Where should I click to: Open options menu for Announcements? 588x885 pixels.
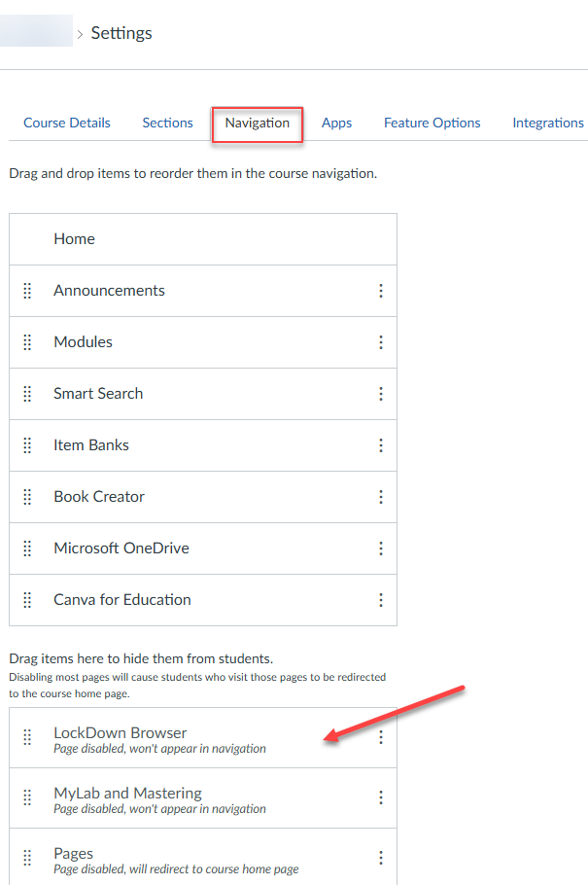point(381,291)
